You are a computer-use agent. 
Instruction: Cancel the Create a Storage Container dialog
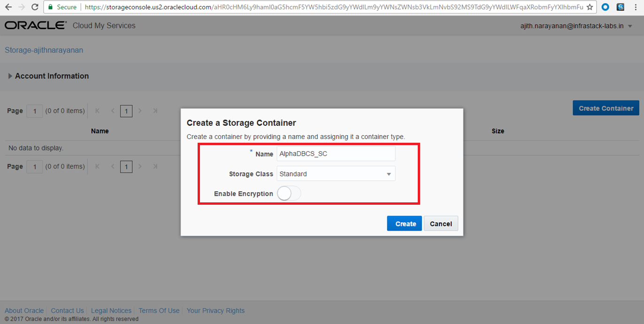pos(441,224)
